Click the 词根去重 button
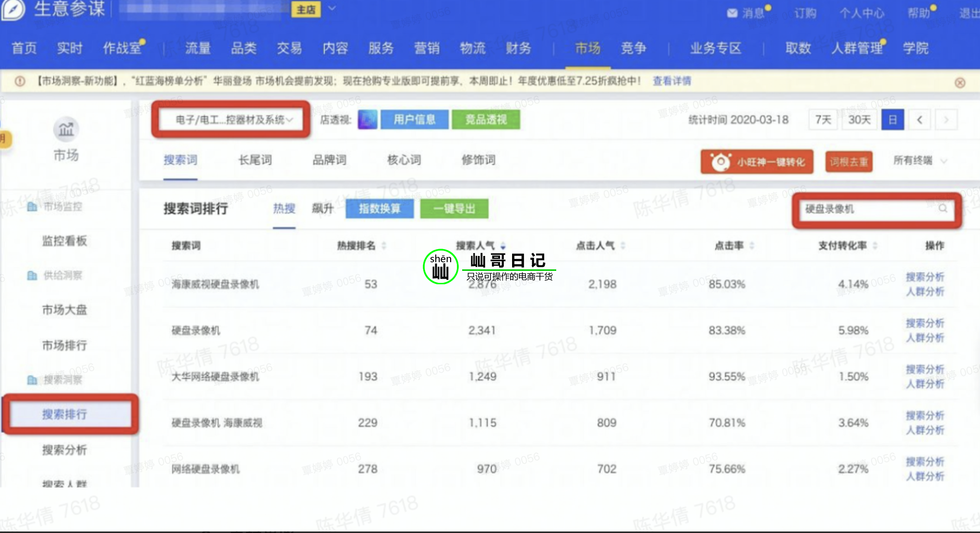The height and width of the screenshot is (533, 980). tap(849, 162)
